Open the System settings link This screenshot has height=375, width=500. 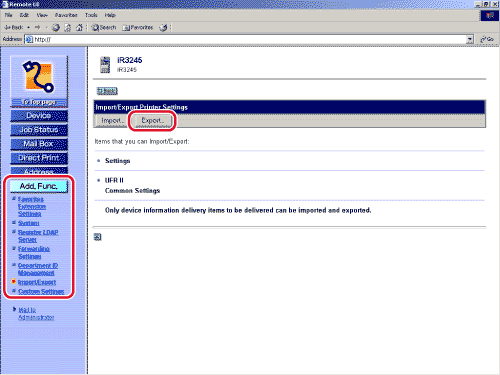coord(28,223)
